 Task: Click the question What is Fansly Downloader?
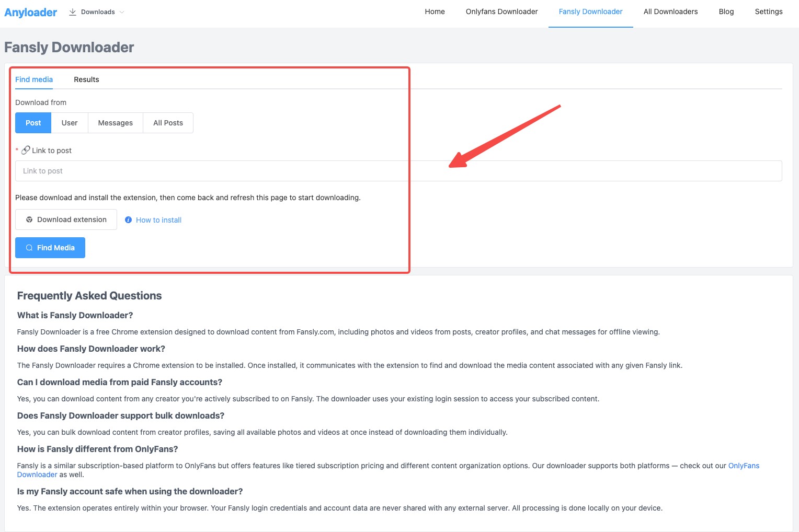click(75, 315)
